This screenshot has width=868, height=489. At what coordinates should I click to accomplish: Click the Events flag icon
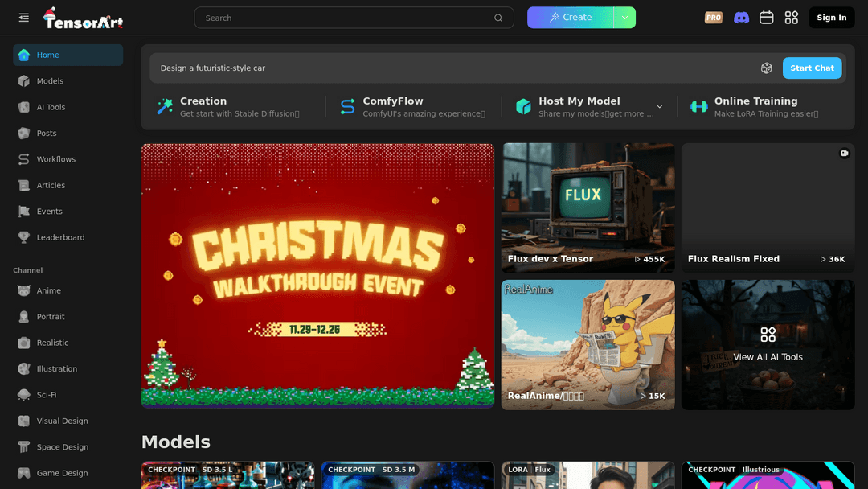tap(24, 211)
